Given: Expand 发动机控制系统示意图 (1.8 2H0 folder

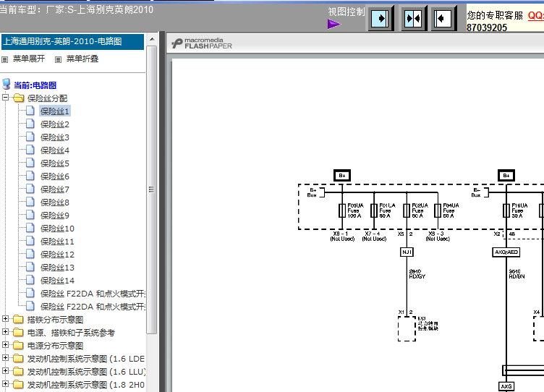Looking at the screenshot, I should (5, 384).
